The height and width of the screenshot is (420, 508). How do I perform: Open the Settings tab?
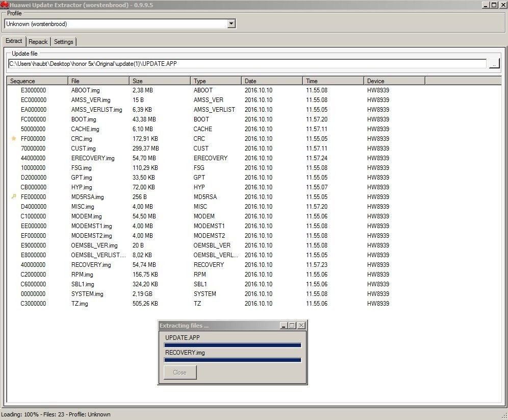coord(63,42)
